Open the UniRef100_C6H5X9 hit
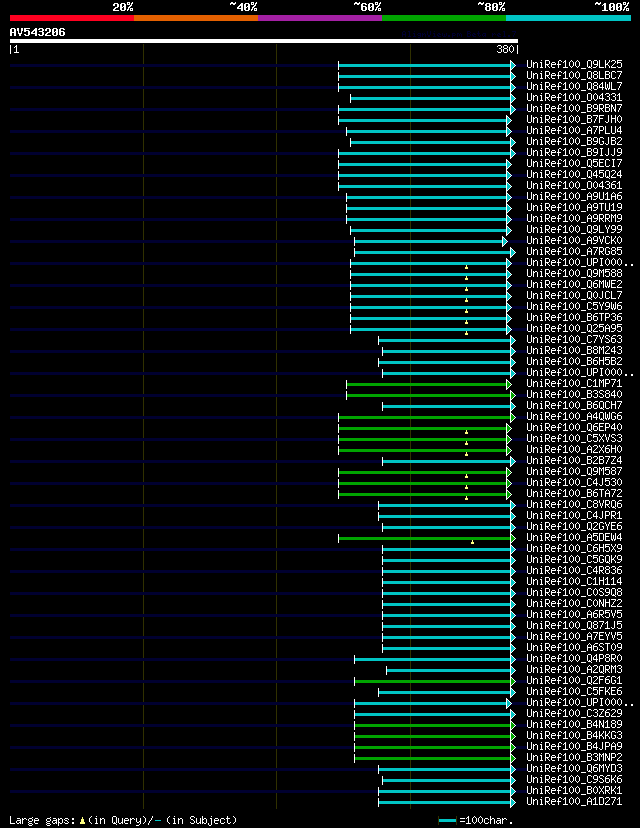Image resolution: width=640 pixels, height=828 pixels. (574, 548)
